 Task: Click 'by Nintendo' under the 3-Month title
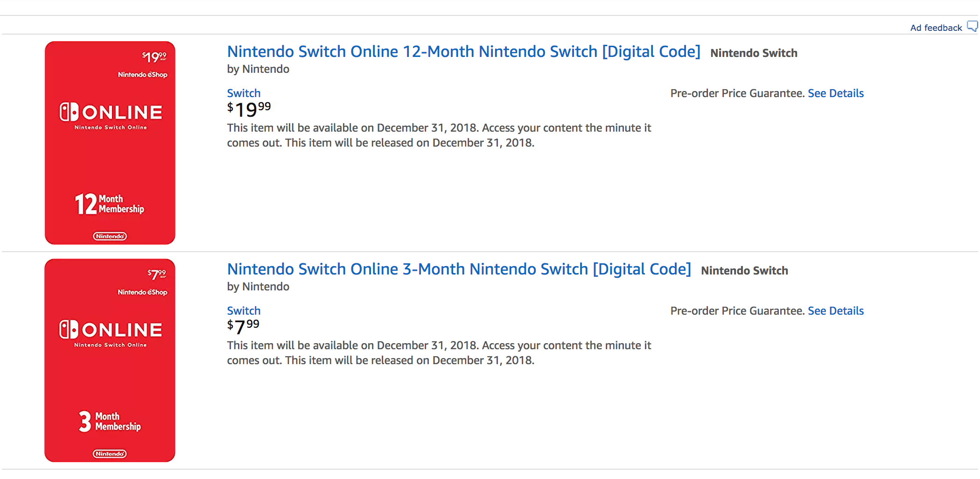258,287
